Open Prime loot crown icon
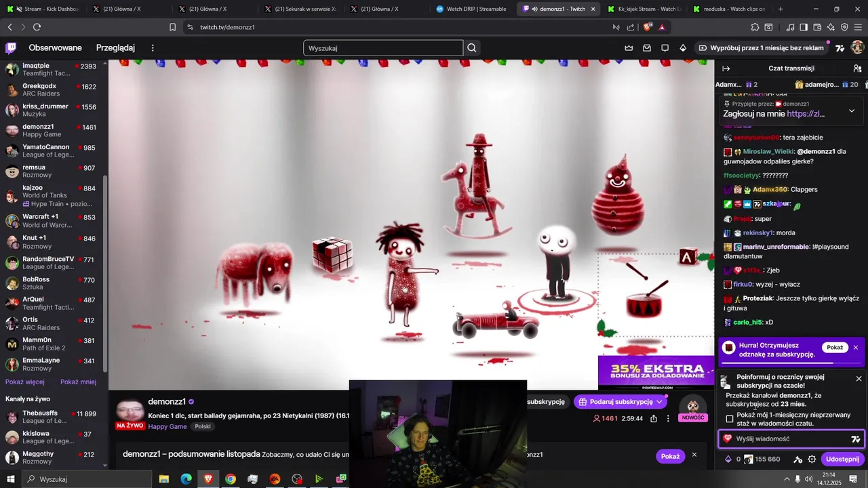The width and height of the screenshot is (868, 488). click(x=629, y=48)
